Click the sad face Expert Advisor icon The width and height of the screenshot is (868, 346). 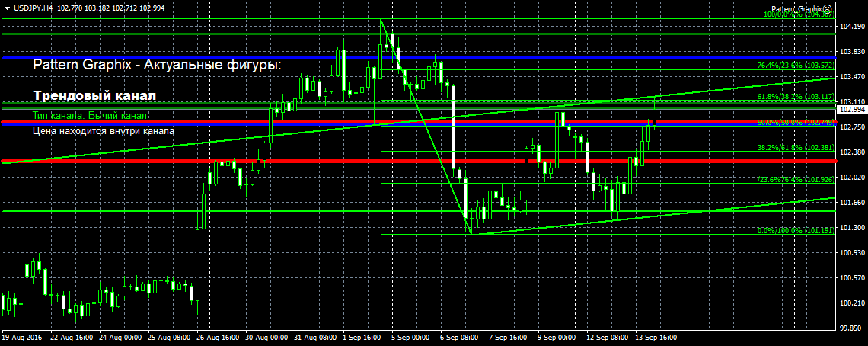point(827,8)
